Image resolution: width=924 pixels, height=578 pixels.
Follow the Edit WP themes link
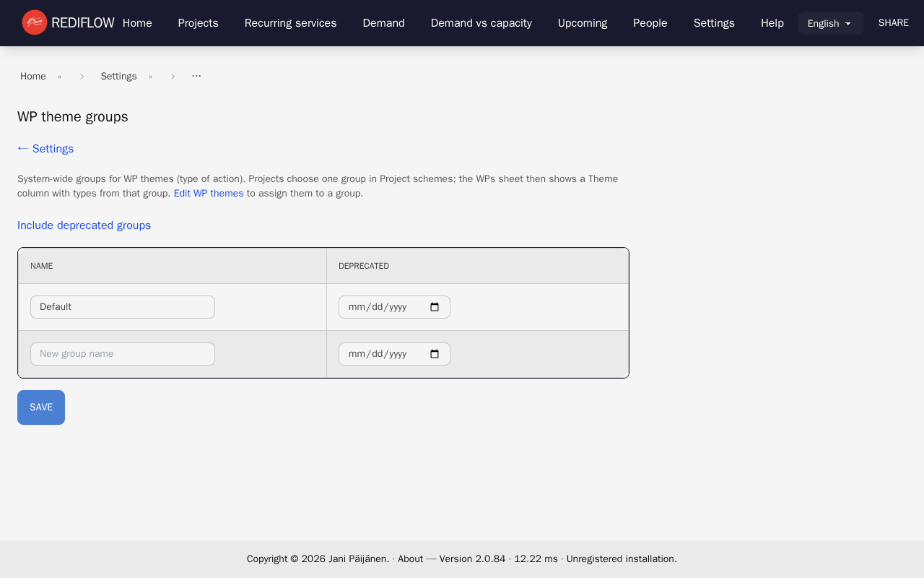(x=208, y=193)
